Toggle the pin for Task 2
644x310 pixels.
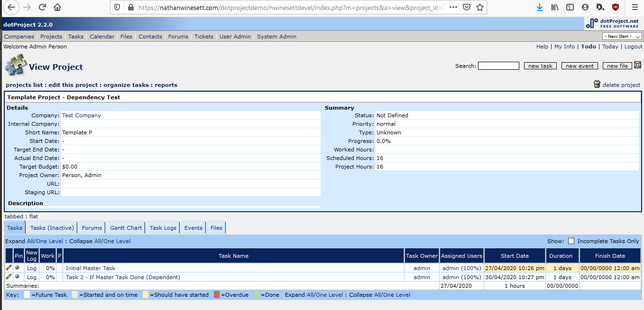(x=18, y=277)
